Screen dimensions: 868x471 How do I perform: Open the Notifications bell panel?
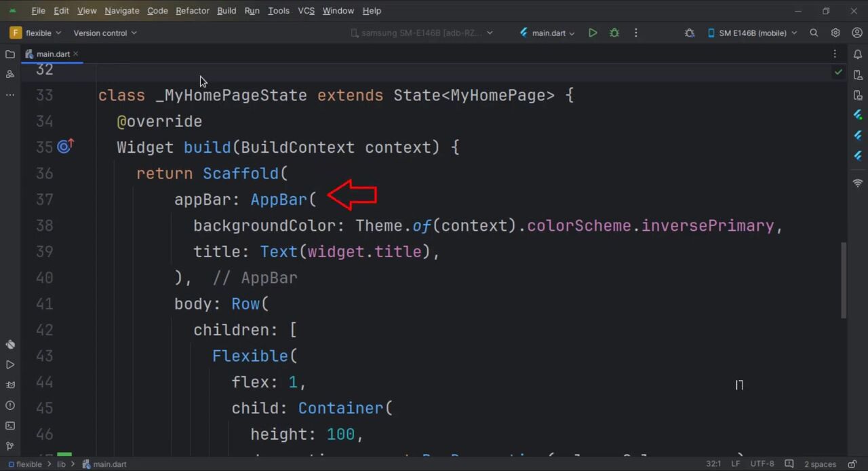(858, 54)
